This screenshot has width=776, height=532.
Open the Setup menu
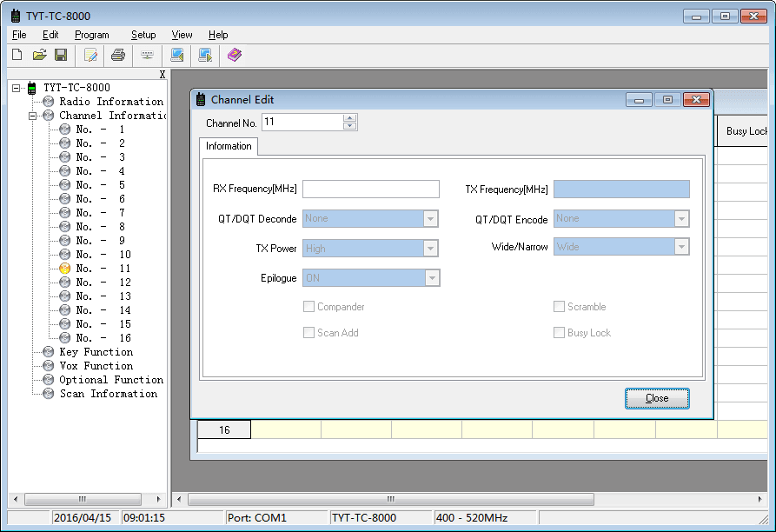(143, 35)
